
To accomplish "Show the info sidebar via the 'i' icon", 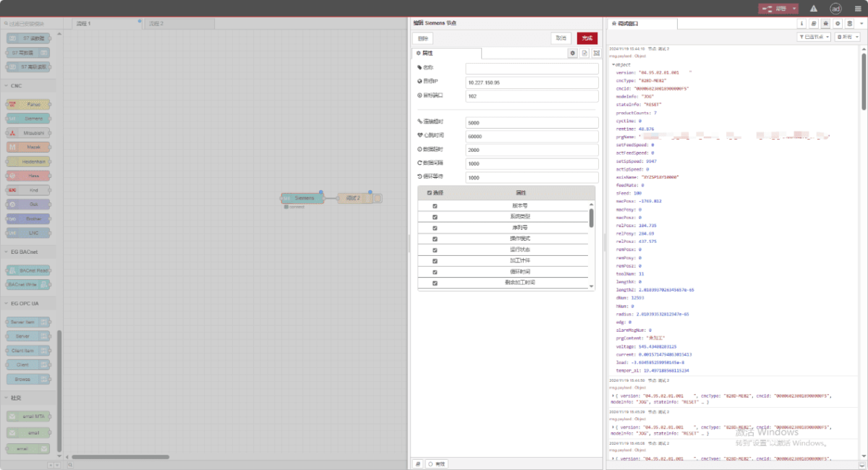I will point(801,24).
